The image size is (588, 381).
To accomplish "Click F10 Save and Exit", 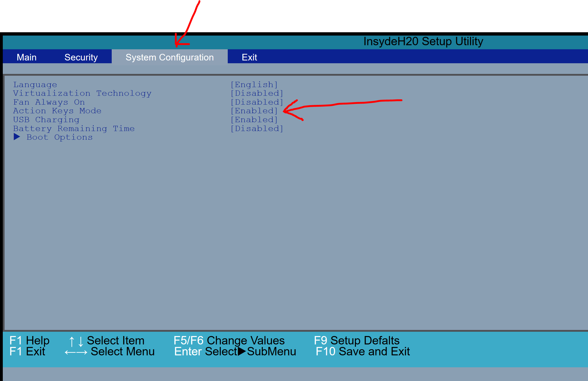I will tap(362, 352).
